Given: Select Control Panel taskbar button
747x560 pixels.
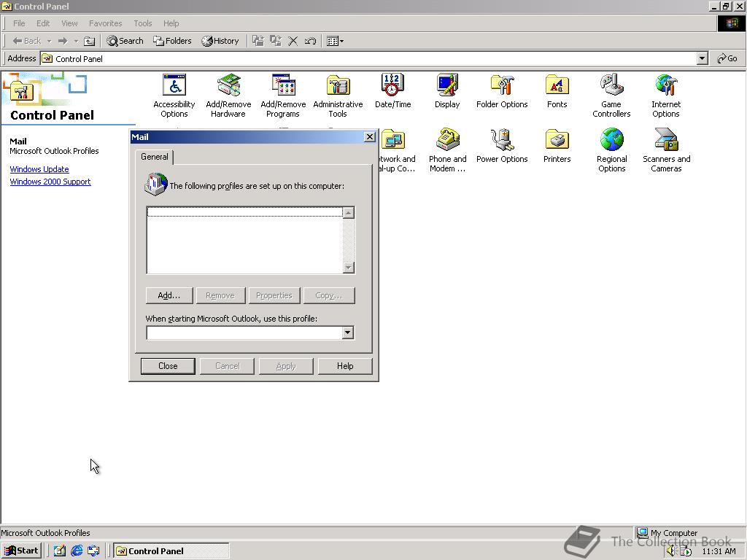Looking at the screenshot, I should point(171,551).
